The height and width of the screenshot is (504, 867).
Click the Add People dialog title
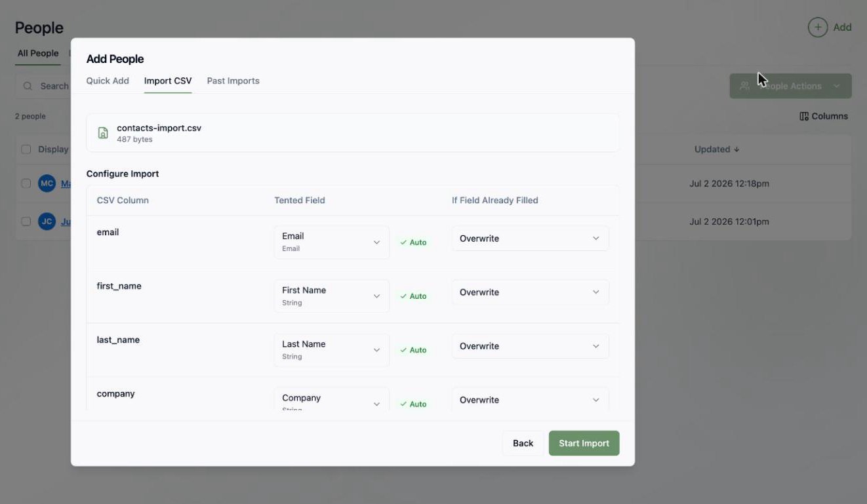click(115, 59)
